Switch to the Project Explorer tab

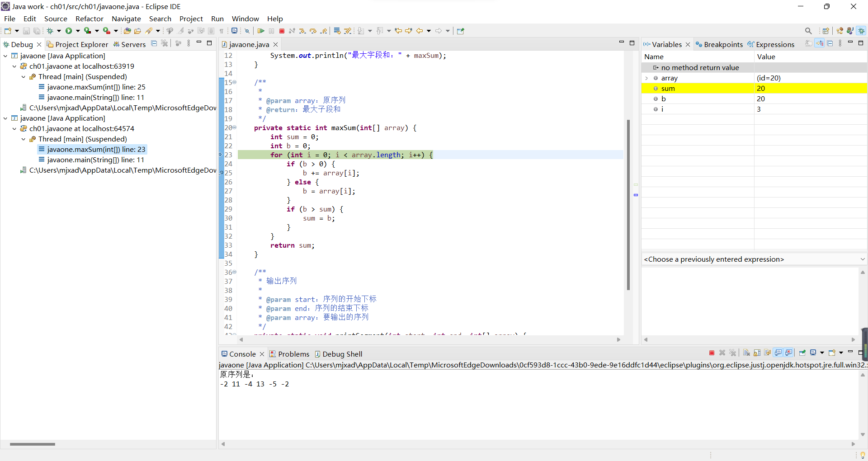(78, 44)
